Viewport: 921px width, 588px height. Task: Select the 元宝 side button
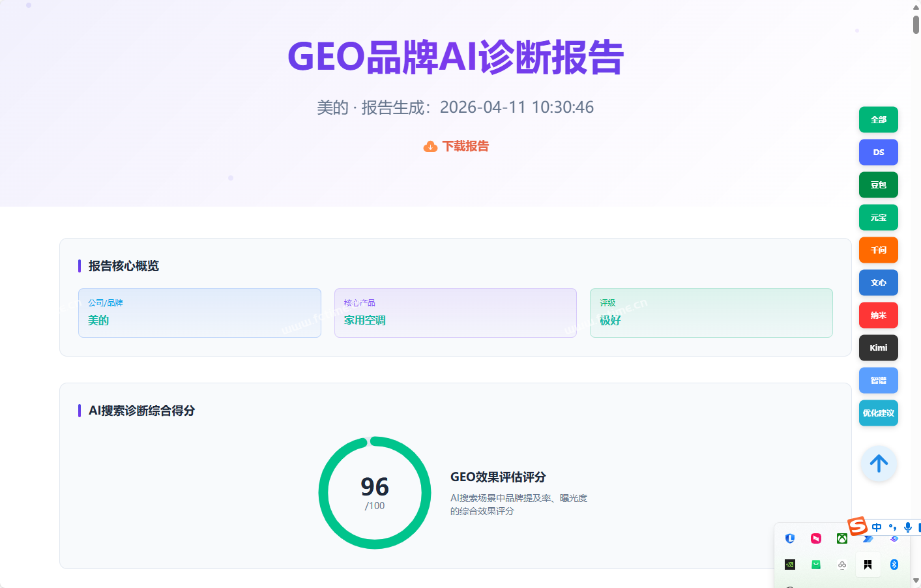tap(878, 218)
